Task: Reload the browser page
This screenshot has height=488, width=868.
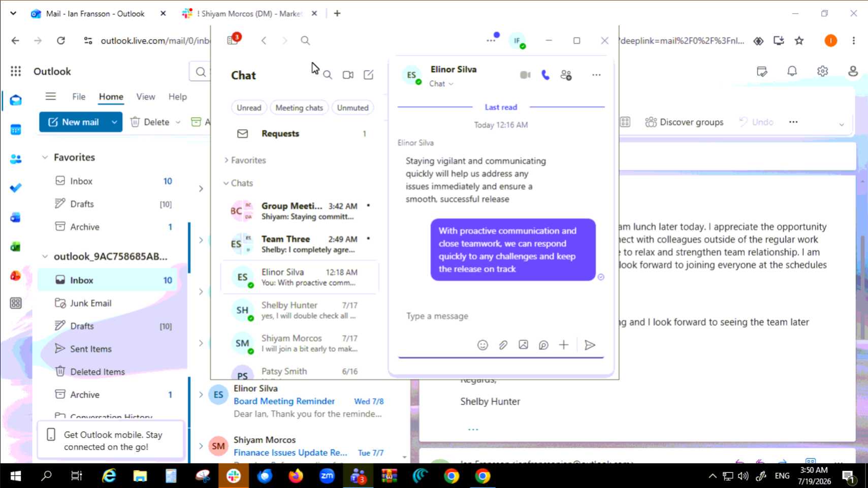Action: click(61, 41)
